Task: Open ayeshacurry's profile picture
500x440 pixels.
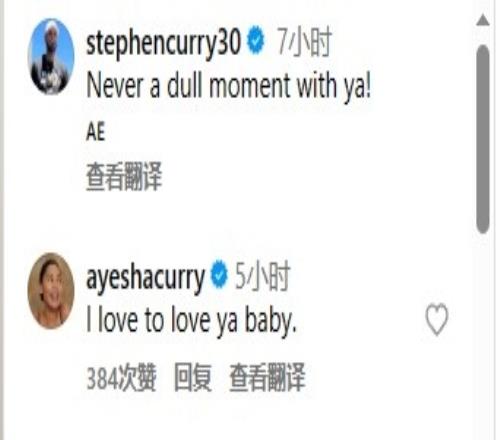Action: (x=51, y=291)
